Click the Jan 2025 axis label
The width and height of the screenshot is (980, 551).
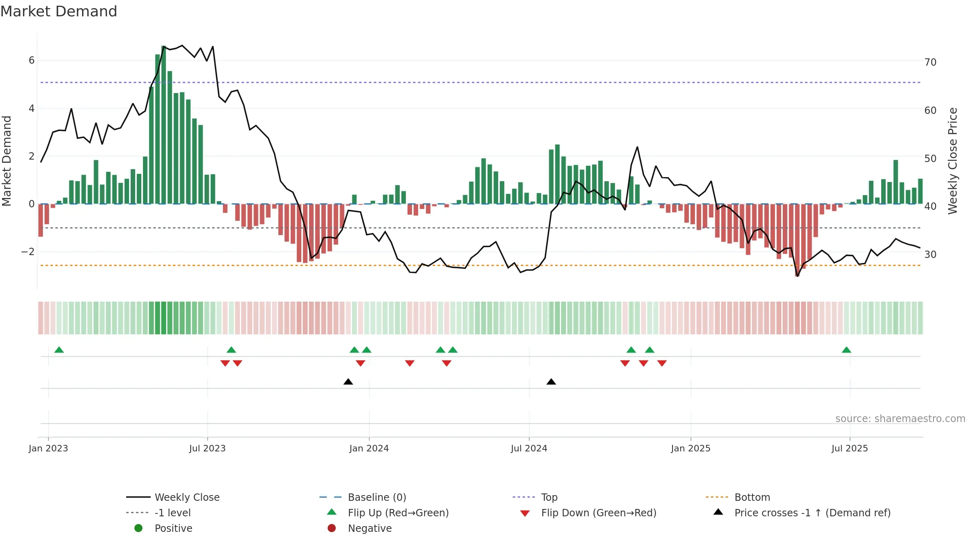pyautogui.click(x=691, y=448)
